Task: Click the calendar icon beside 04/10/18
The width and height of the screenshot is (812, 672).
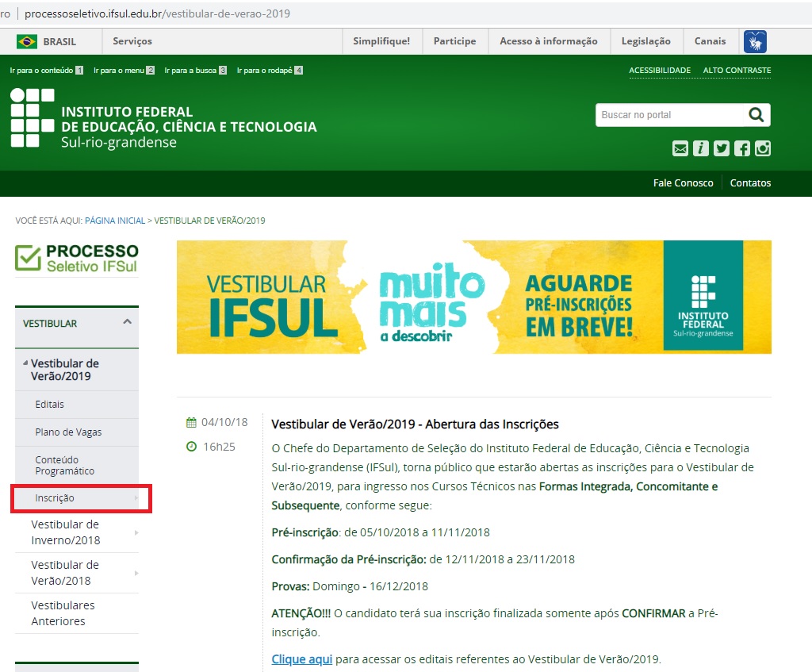Action: tap(191, 422)
